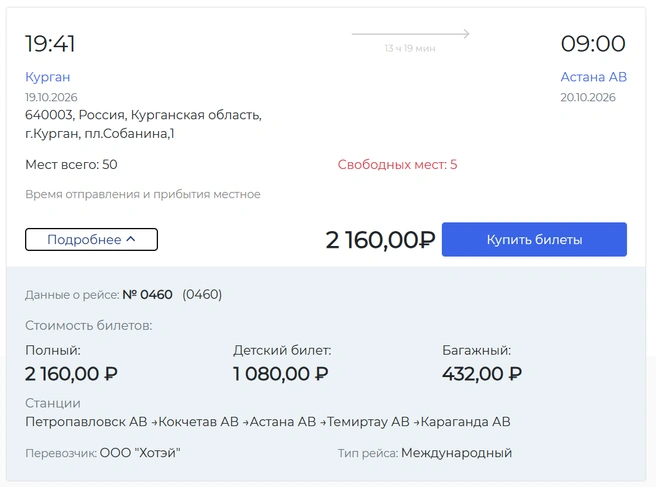Viewport: 656px width, 487px height.
Task: Click the departure time 19:41
Action: pos(50,44)
